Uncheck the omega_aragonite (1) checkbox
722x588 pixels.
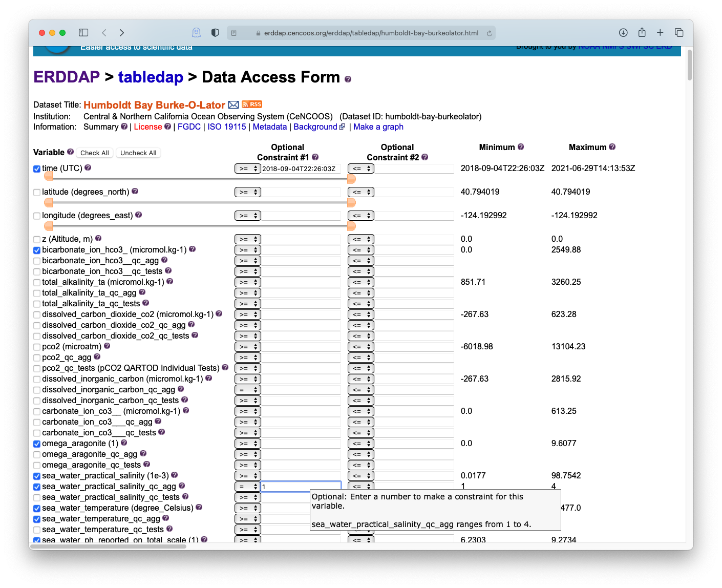(x=37, y=444)
